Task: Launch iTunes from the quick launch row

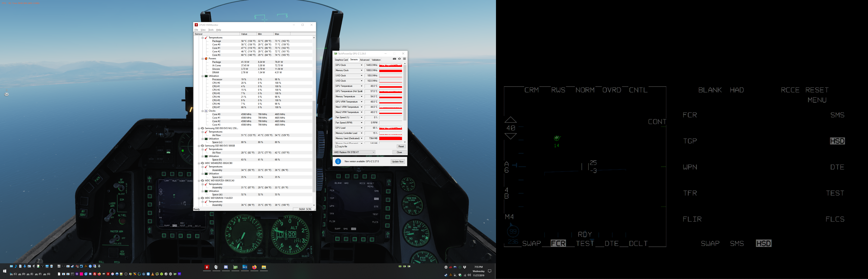Action: (x=113, y=274)
